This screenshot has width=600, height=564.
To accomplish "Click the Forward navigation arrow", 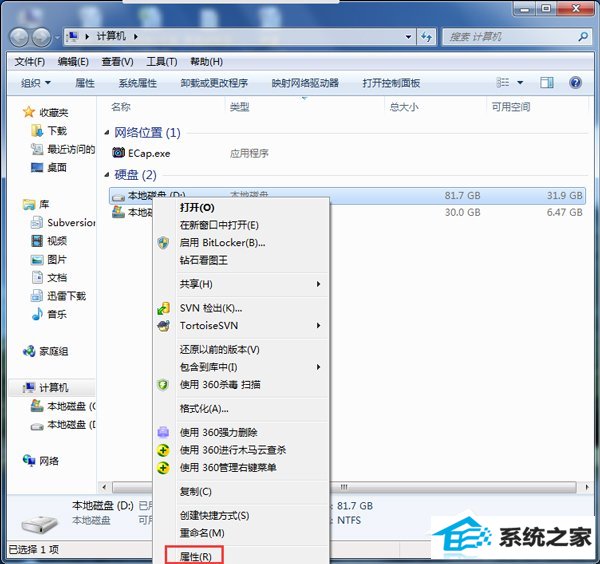I will click(x=41, y=37).
